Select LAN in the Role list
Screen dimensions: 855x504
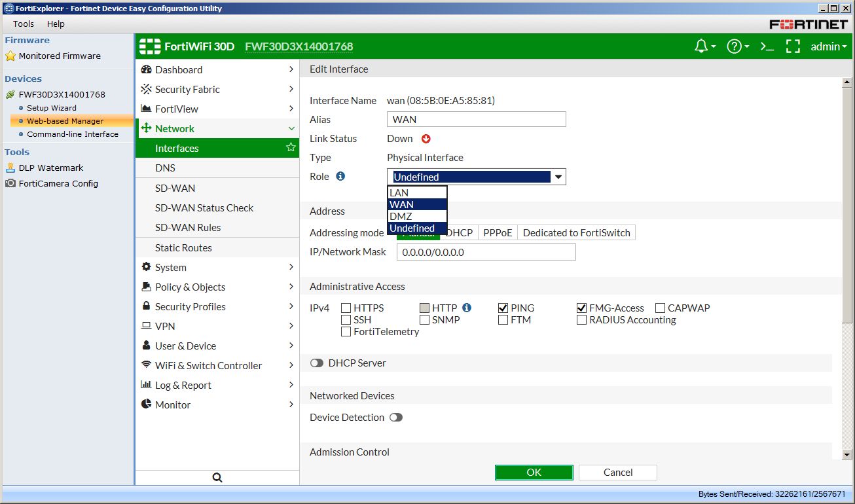417,192
